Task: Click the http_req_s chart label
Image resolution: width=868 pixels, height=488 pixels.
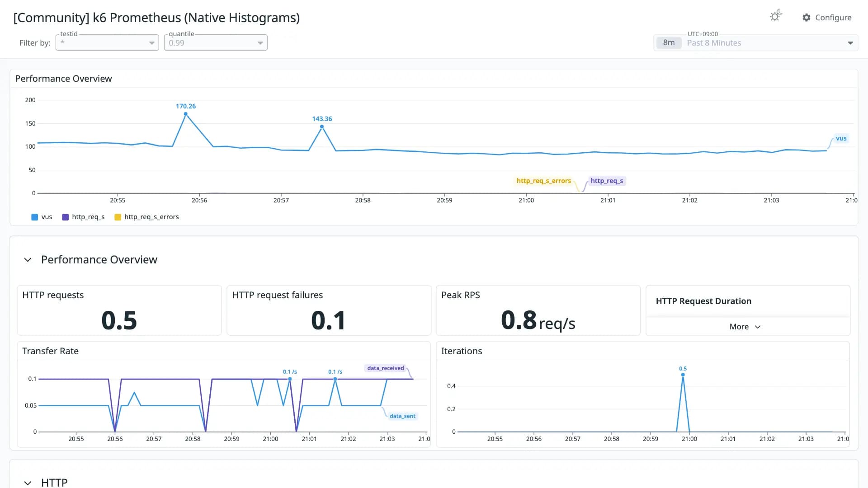Action: click(x=607, y=181)
